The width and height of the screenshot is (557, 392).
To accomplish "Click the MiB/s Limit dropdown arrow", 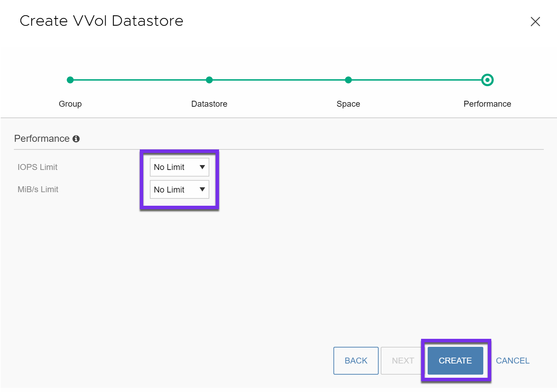I will [202, 189].
